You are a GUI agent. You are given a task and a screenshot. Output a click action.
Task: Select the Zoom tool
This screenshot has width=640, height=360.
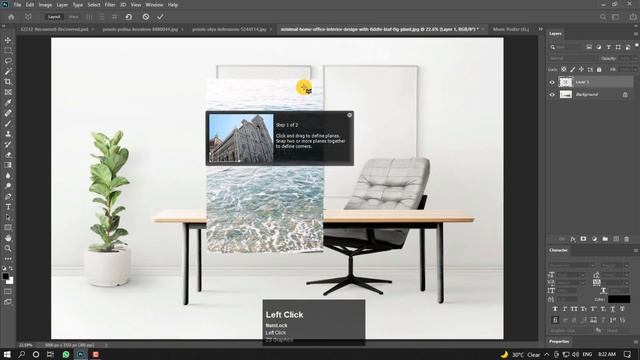(x=8, y=248)
